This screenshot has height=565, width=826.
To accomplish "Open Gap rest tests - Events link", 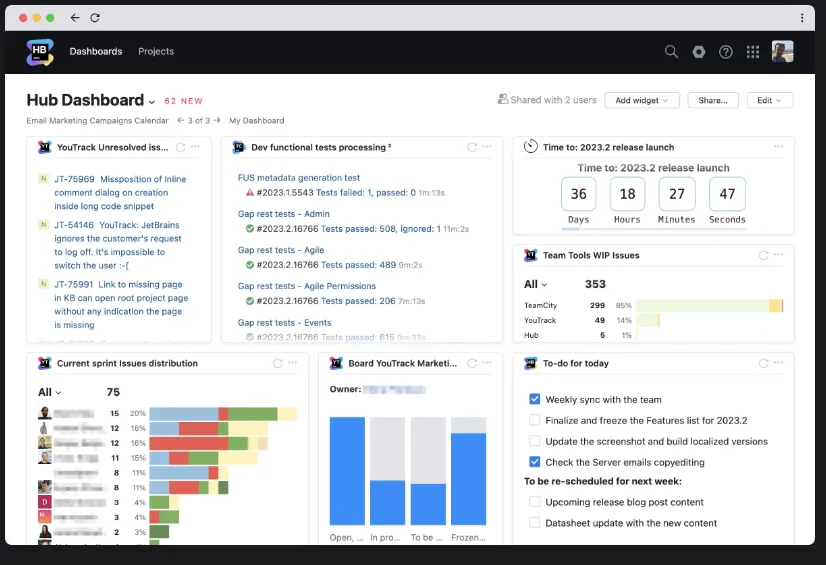I will pyautogui.click(x=284, y=323).
